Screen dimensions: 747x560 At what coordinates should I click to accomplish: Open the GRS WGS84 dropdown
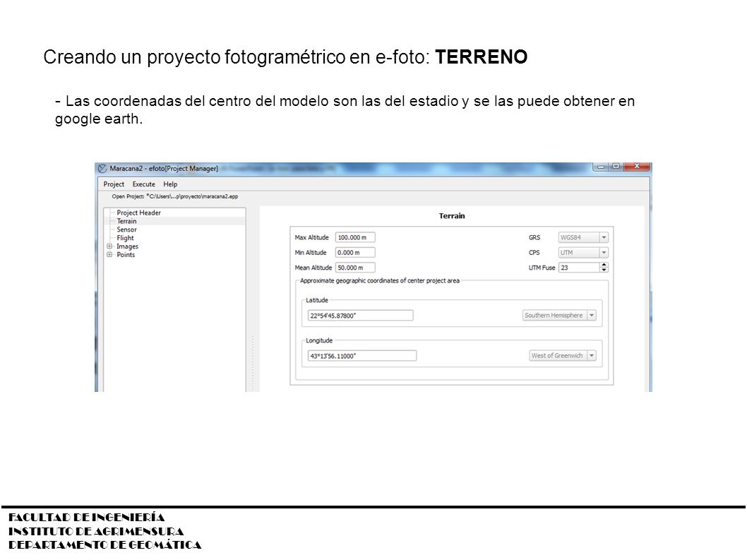click(583, 237)
